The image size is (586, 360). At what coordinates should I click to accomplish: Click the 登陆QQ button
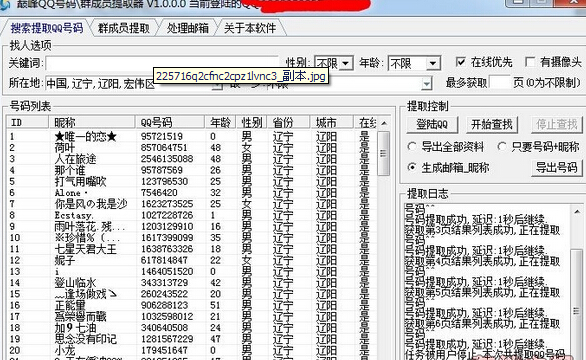click(x=432, y=124)
